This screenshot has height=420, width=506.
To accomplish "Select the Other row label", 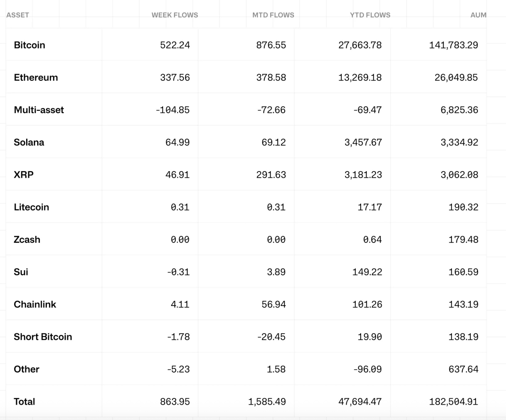I will point(26,369).
